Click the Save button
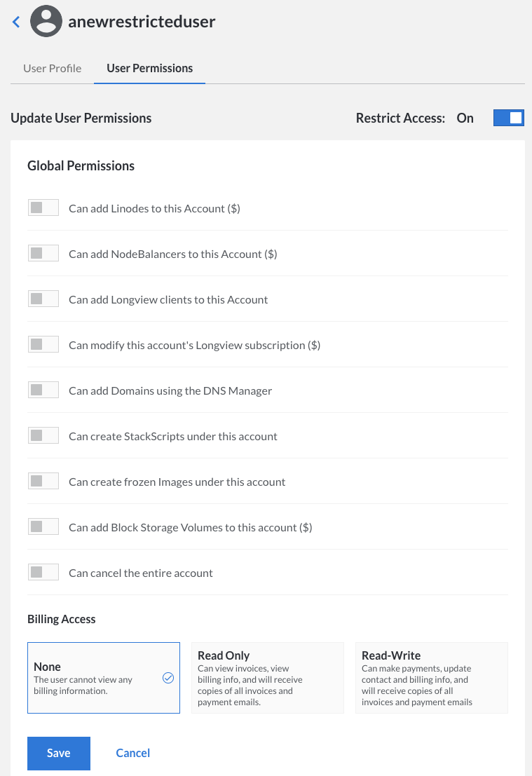532x776 pixels. pos(59,753)
